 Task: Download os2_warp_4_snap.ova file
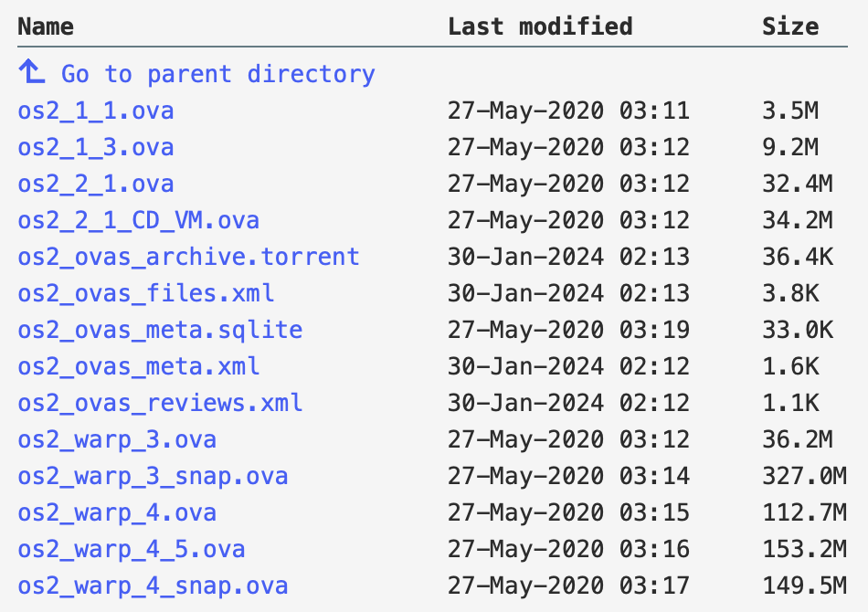click(153, 586)
